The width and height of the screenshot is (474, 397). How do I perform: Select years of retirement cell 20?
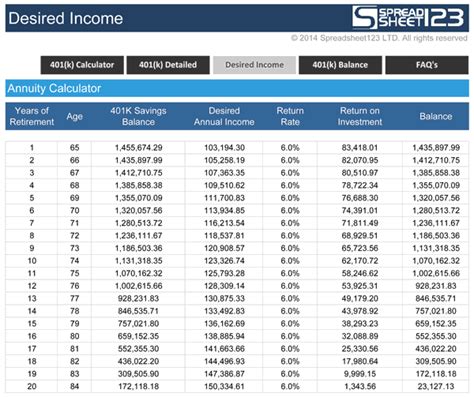[32, 386]
